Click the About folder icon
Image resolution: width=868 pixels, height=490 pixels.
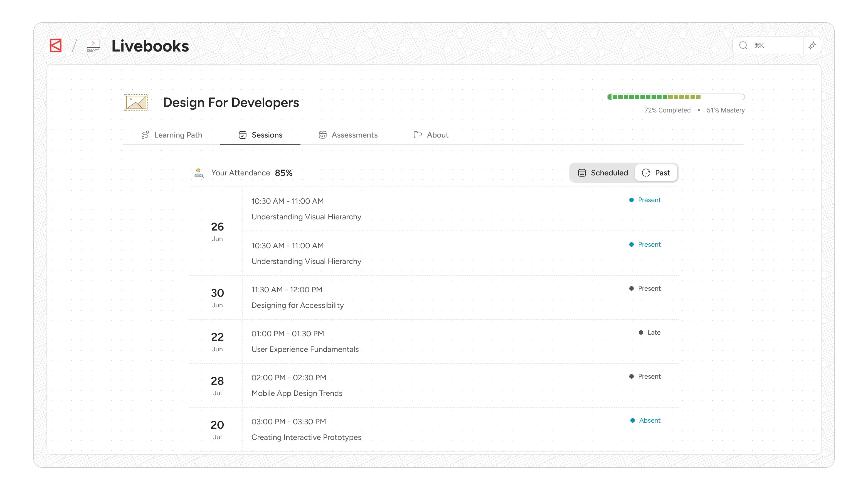point(418,135)
